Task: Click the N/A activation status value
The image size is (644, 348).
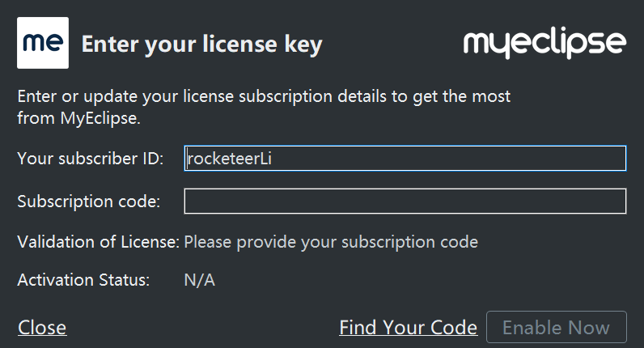Action: (200, 280)
